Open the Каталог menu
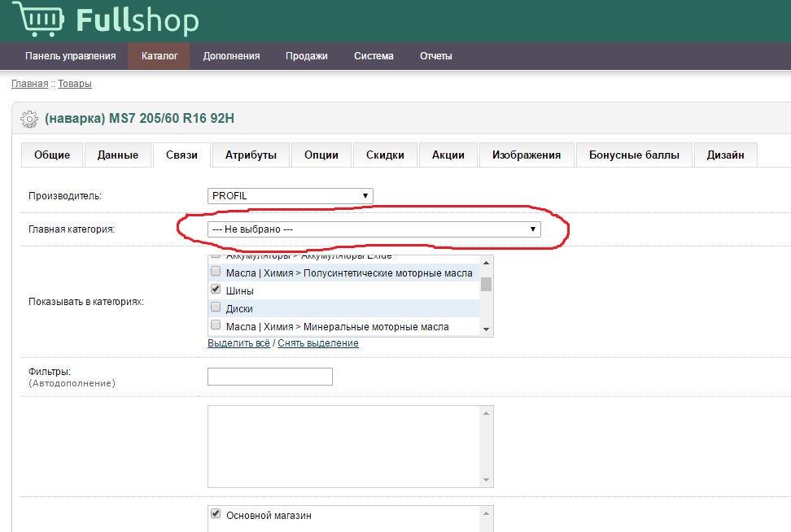The width and height of the screenshot is (791, 532). coord(160,56)
